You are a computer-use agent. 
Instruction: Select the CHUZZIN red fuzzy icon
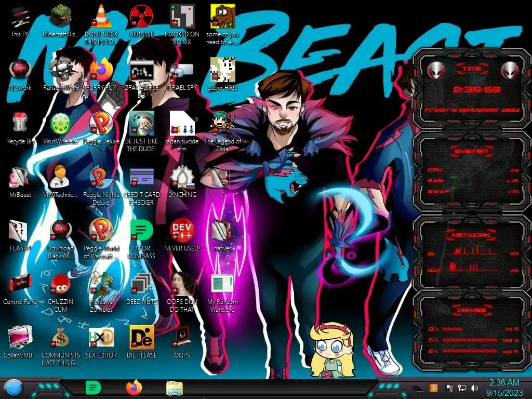pos(60,284)
